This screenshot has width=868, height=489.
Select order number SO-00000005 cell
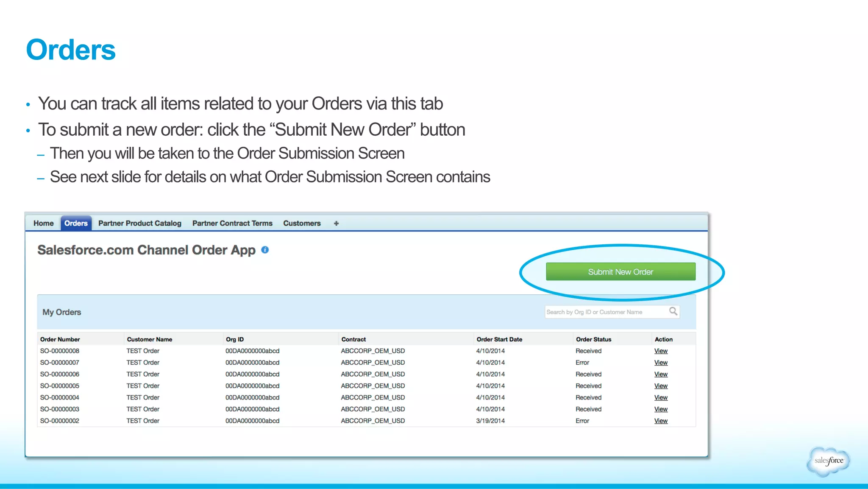(60, 386)
